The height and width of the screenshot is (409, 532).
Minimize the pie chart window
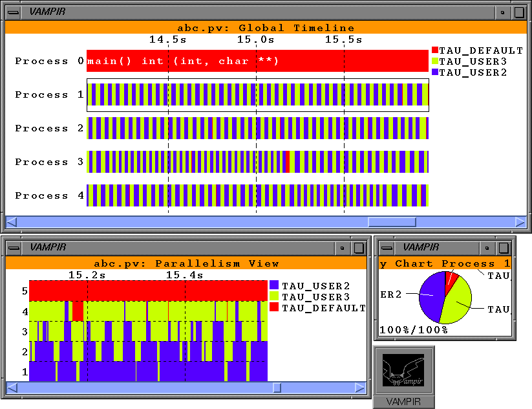[x=487, y=248]
